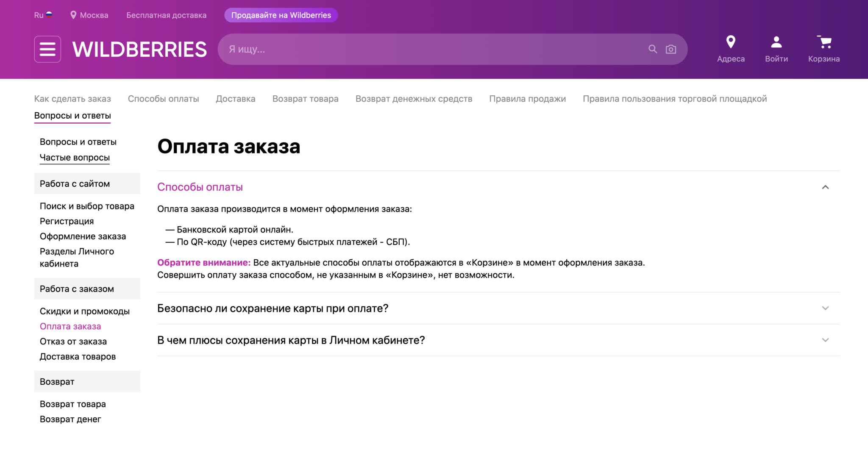Open sidebar Возврат товара link
This screenshot has height=458, width=868.
73,404
